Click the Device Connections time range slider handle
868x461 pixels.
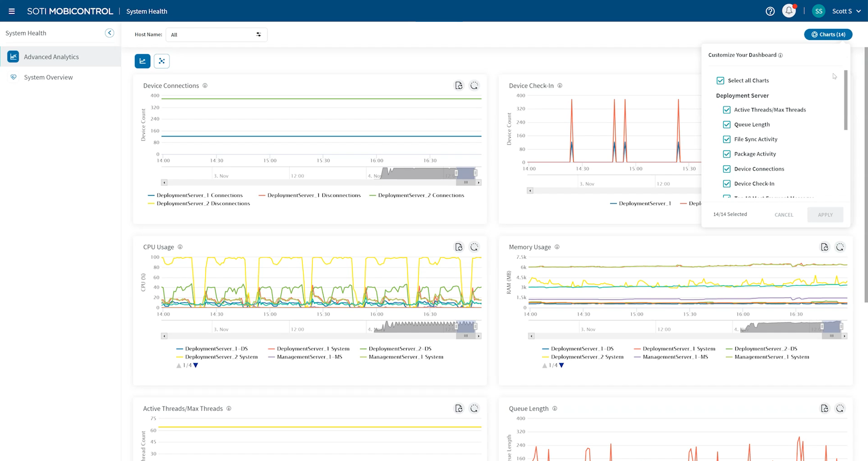click(x=456, y=173)
